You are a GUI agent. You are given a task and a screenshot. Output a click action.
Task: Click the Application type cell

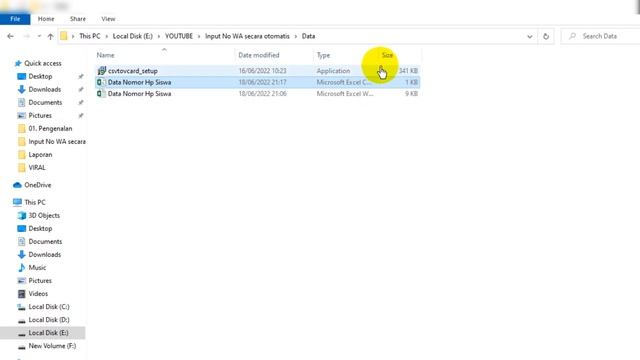point(333,71)
